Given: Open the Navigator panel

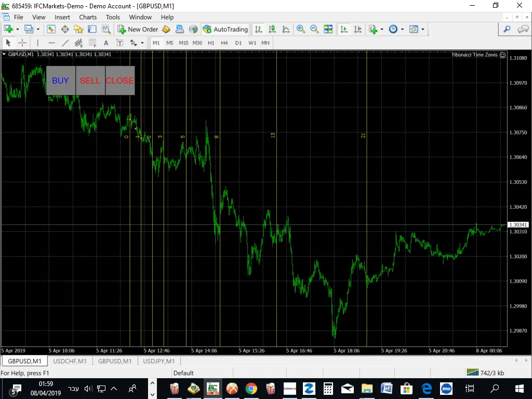Looking at the screenshot, I should 78,29.
